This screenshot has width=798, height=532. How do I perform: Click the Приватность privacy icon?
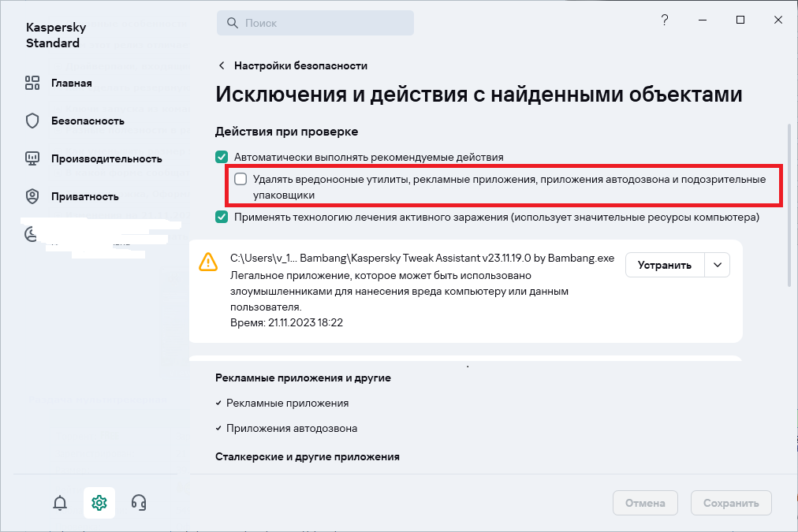pyautogui.click(x=32, y=196)
